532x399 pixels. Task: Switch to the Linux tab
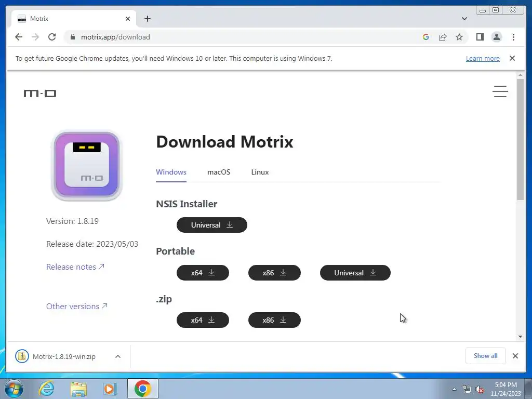260,172
